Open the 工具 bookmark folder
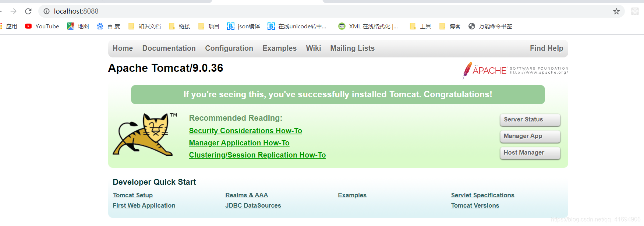644x226 pixels. pyautogui.click(x=421, y=26)
